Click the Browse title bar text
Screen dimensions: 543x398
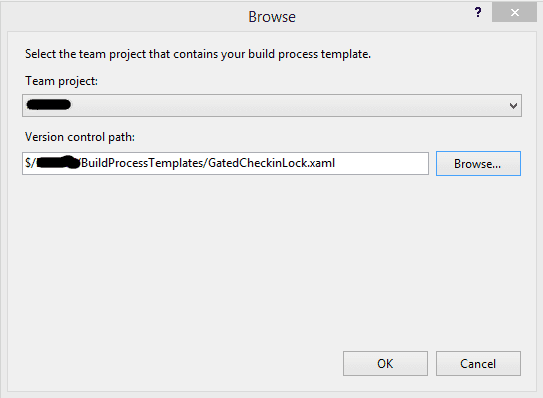coord(272,17)
